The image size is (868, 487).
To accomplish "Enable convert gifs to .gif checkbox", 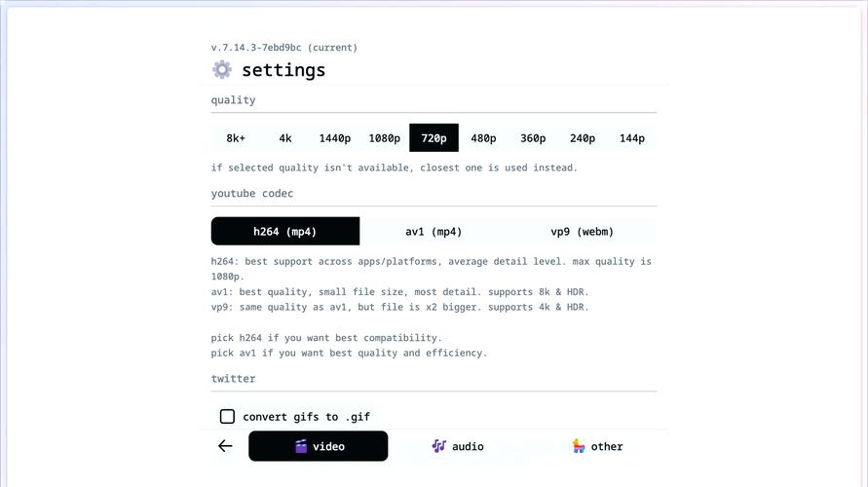I will [x=227, y=417].
